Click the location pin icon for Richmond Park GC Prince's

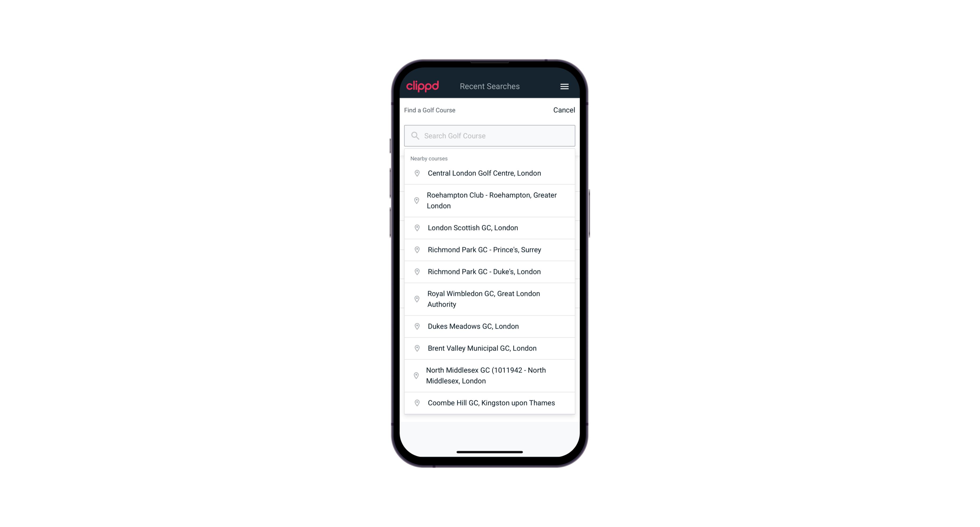(x=417, y=249)
